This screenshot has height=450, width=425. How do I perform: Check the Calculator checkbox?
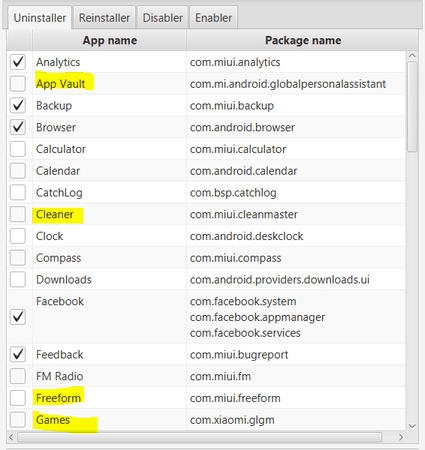18,149
